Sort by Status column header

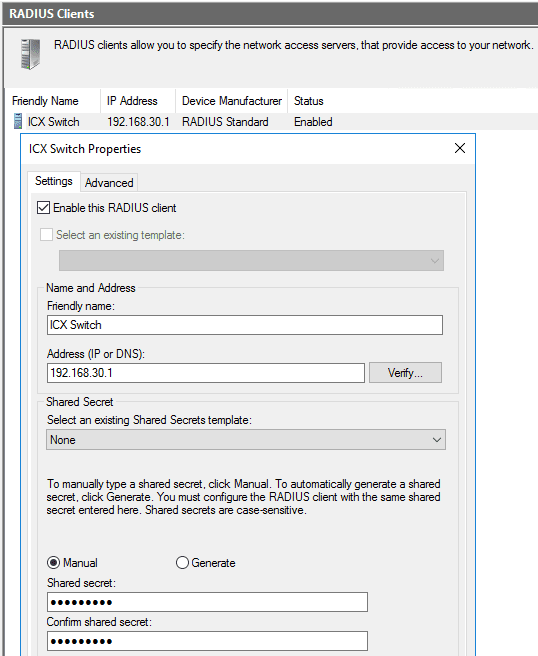[309, 101]
